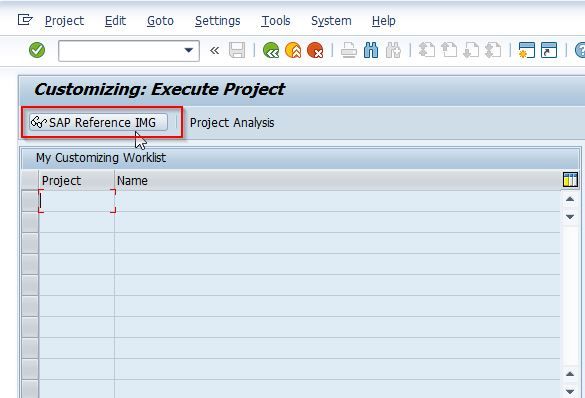Click the yellow Exit icon
The width and height of the screenshot is (585, 398).
[293, 50]
